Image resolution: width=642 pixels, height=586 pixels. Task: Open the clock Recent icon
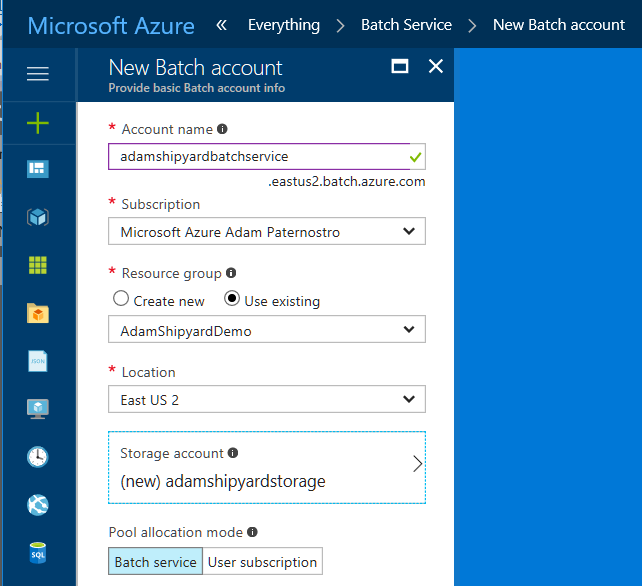38,457
